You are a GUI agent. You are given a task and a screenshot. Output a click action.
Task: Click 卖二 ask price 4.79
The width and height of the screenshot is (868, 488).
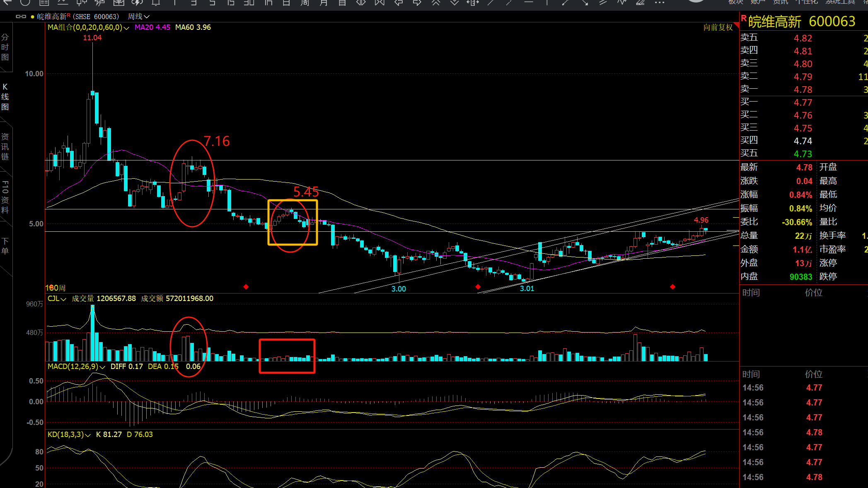803,77
